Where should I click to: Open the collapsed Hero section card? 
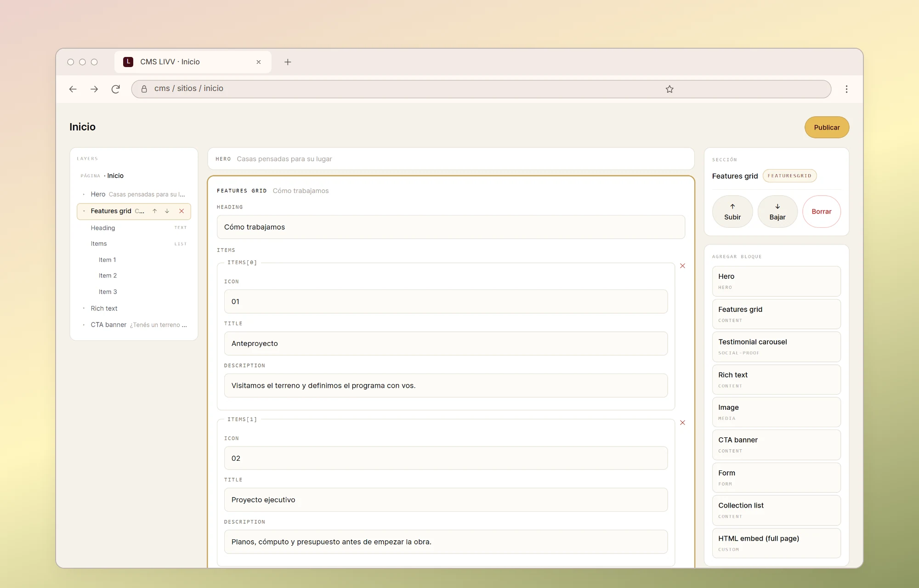tap(451, 159)
